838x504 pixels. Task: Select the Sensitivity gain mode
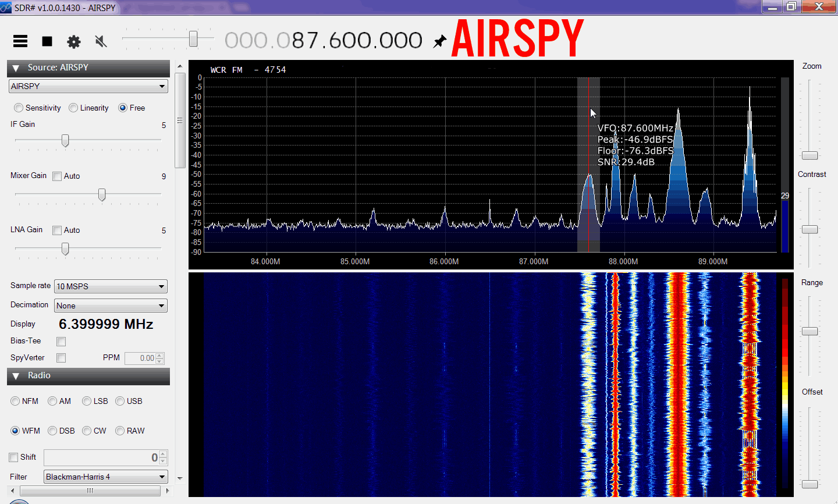point(19,108)
